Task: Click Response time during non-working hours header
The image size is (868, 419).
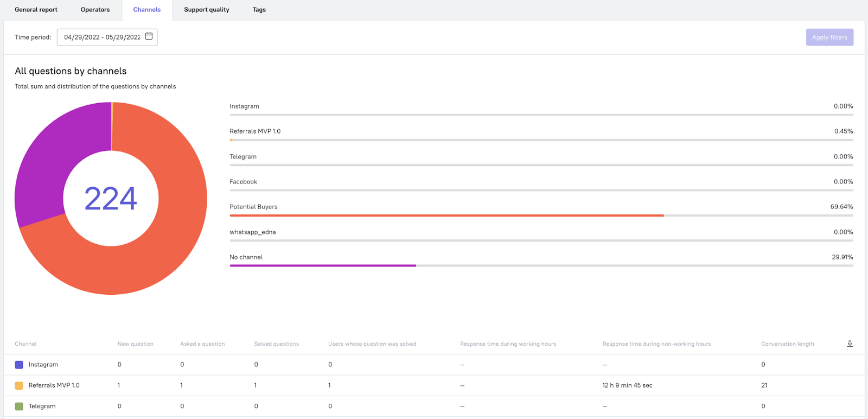Action: tap(656, 344)
